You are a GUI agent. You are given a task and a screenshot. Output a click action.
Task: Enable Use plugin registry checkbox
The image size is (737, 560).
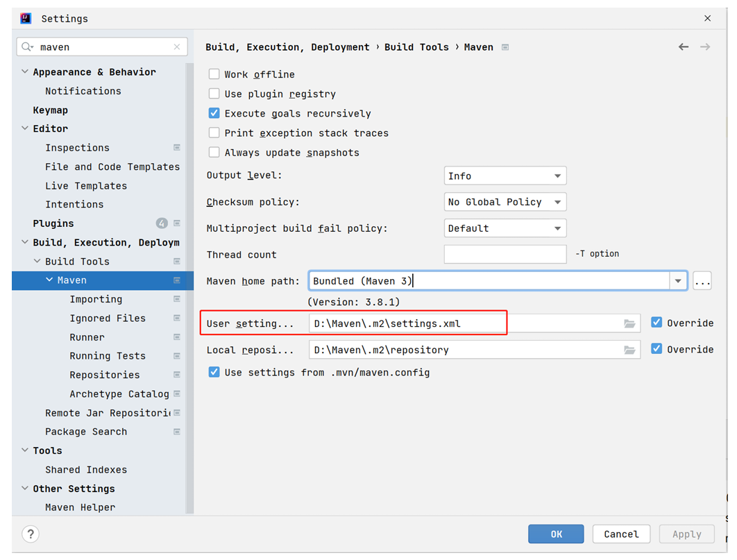tap(214, 94)
